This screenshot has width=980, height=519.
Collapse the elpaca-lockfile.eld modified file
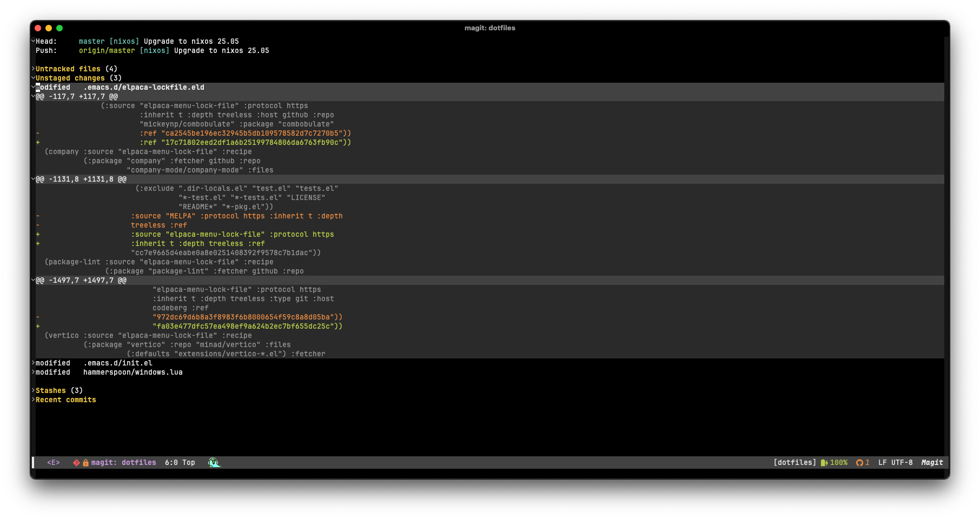click(x=120, y=88)
